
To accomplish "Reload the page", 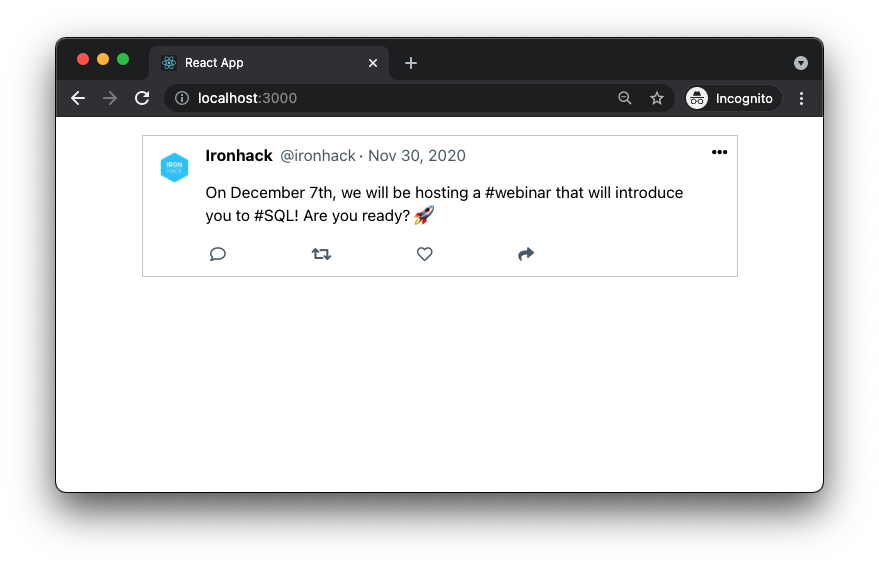I will (142, 98).
